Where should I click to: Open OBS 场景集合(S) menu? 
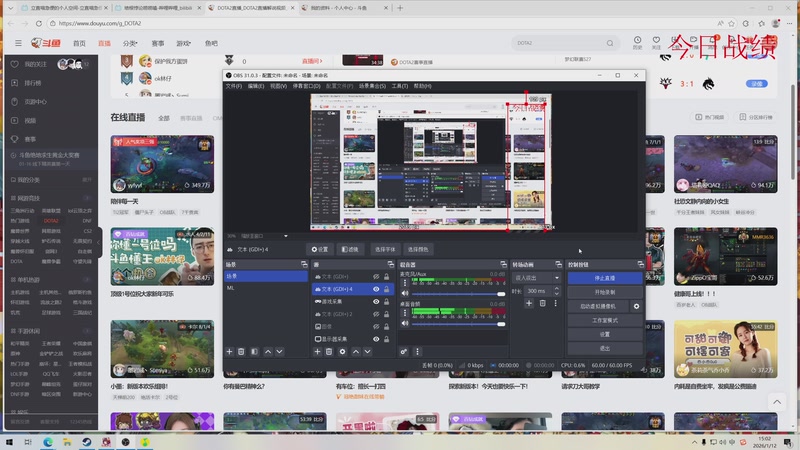tap(372, 86)
